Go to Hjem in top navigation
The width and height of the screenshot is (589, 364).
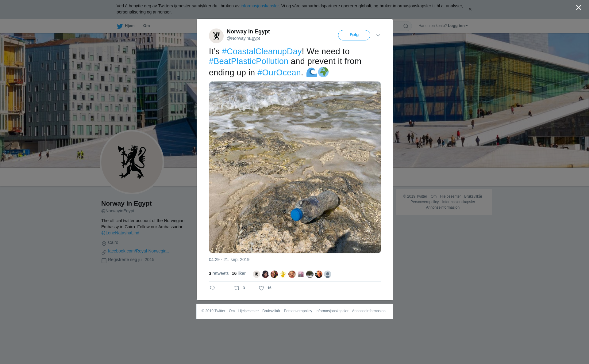129,26
